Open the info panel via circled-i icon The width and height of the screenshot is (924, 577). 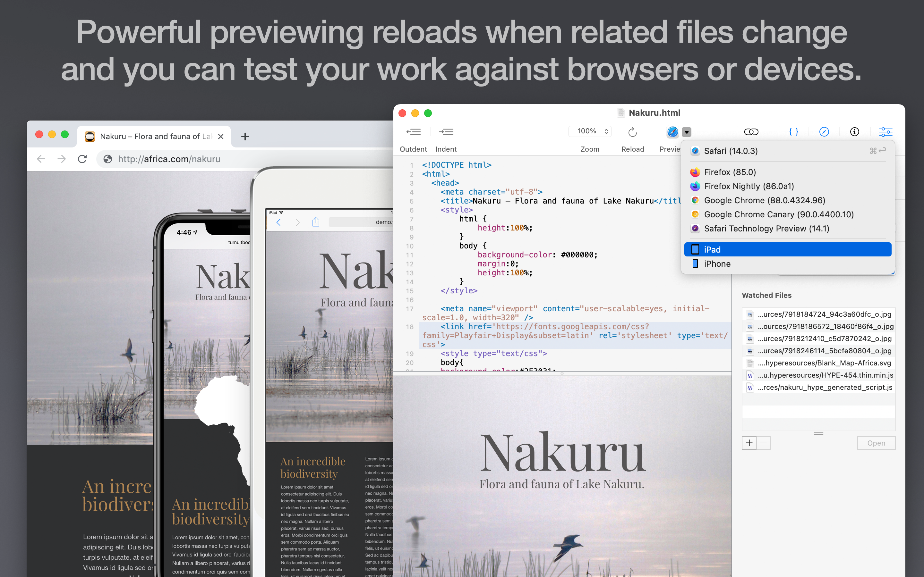[x=854, y=132]
